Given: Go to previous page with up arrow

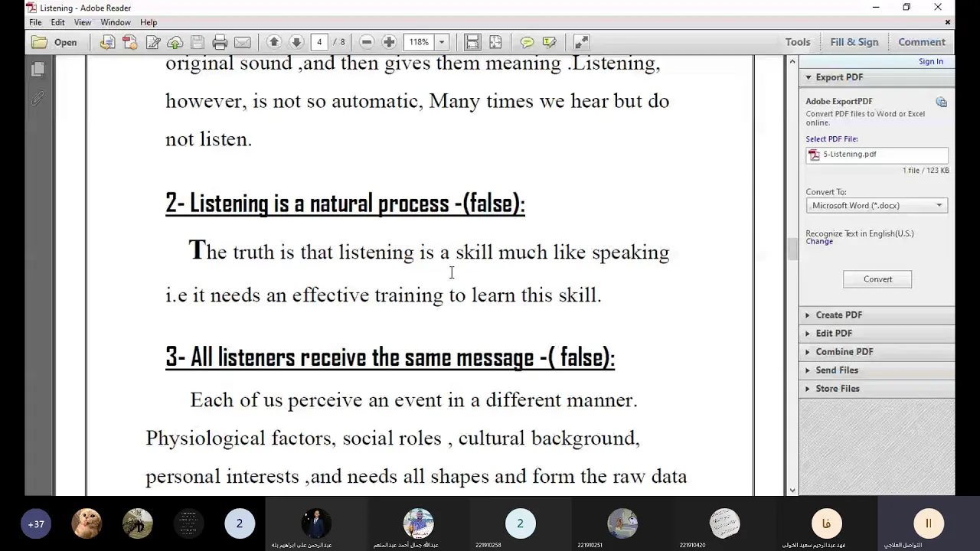Looking at the screenshot, I should coord(274,42).
